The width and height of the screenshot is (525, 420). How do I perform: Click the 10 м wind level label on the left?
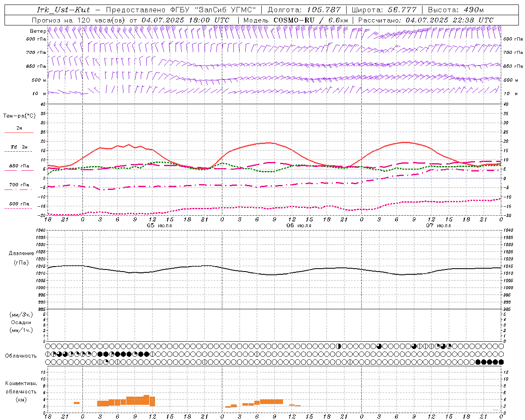tap(40, 94)
